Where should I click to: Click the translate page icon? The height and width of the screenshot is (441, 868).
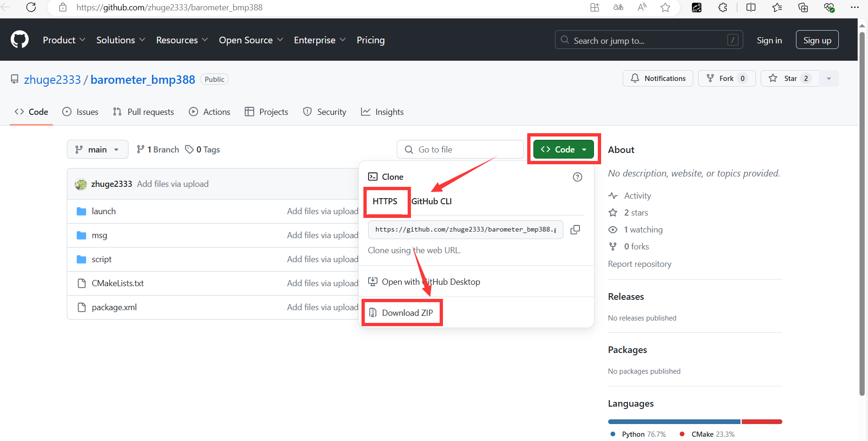[619, 7]
